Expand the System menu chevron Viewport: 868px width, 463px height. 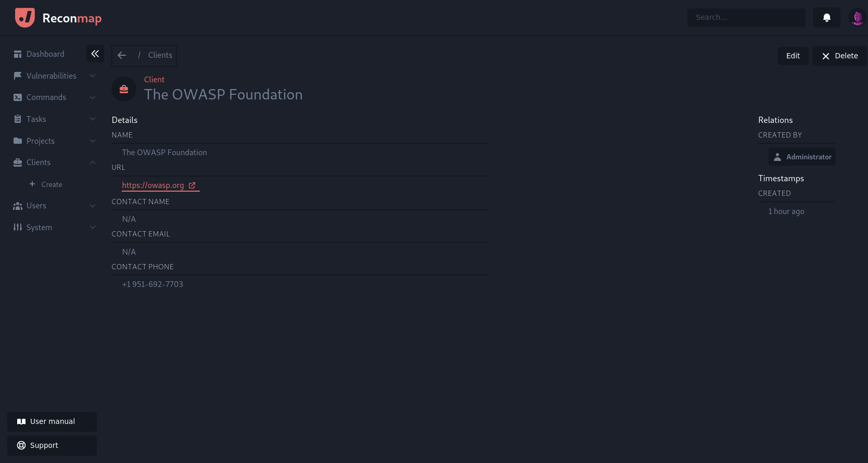point(93,228)
